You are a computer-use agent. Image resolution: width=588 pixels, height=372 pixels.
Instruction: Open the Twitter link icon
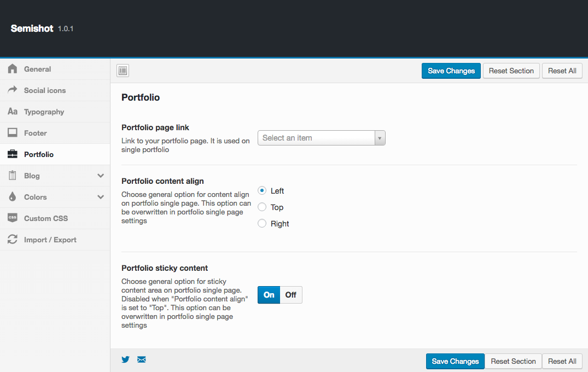[x=126, y=359]
